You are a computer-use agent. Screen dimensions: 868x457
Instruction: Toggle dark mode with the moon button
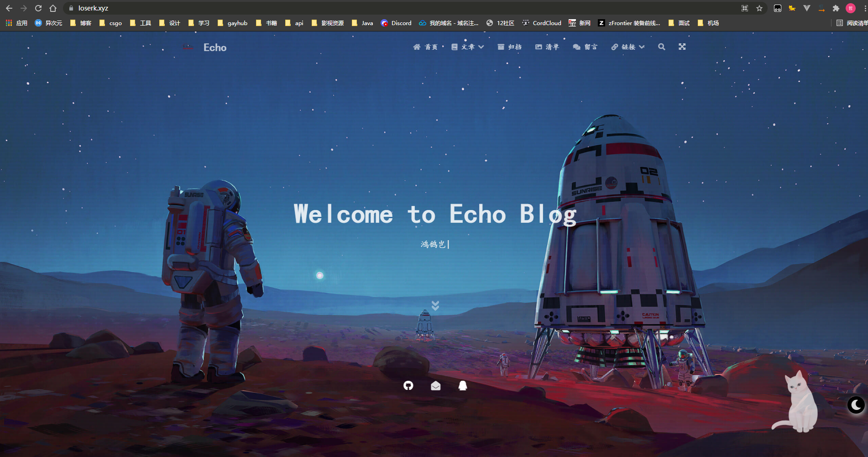pos(856,405)
